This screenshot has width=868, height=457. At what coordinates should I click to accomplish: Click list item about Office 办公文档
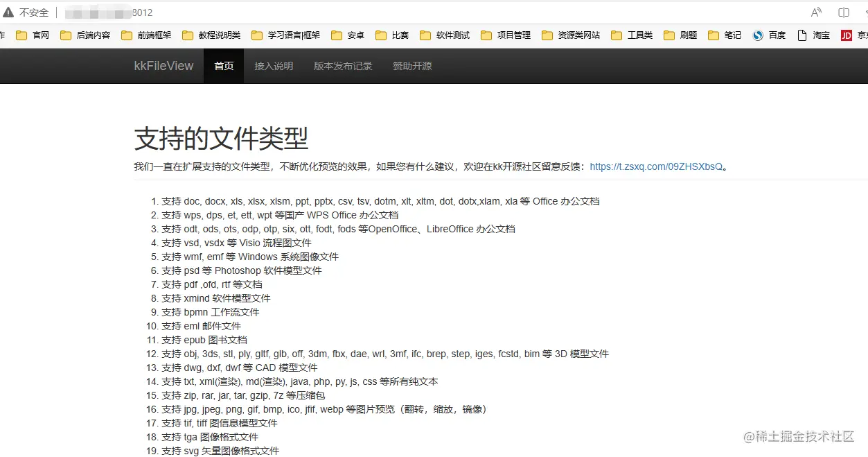click(380, 201)
